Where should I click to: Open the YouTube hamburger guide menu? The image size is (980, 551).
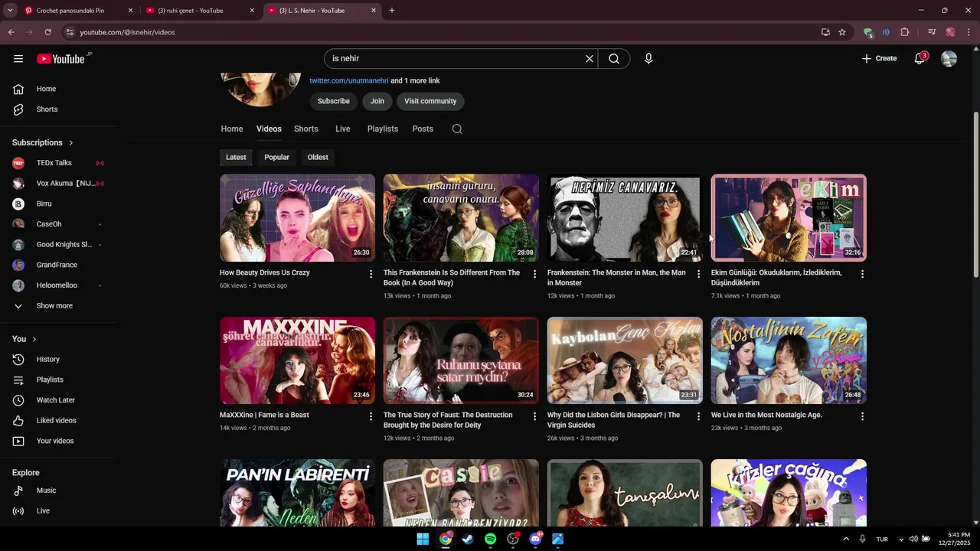18,59
